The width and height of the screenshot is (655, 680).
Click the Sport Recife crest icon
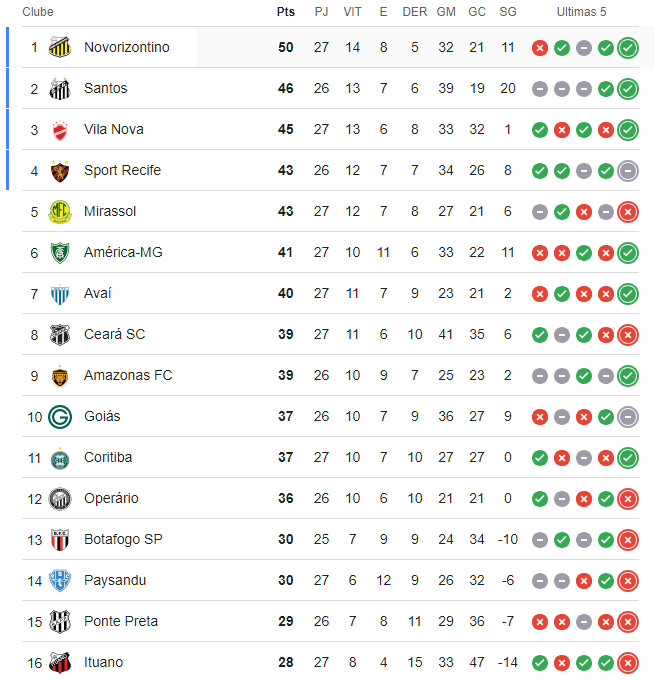pyautogui.click(x=60, y=170)
